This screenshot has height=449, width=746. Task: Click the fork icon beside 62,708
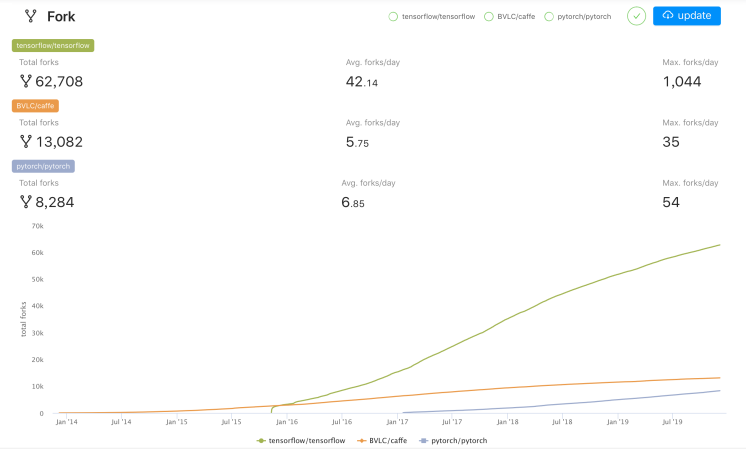[26, 81]
